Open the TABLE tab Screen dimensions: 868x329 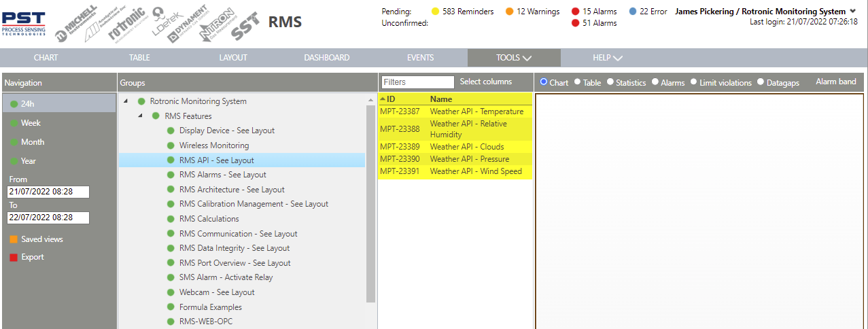coord(139,58)
